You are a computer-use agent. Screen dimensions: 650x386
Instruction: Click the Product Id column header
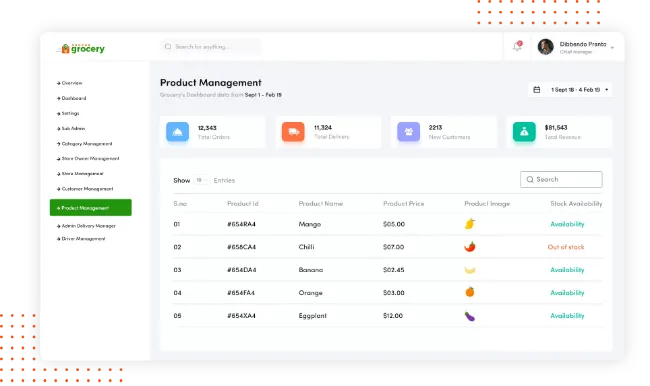coord(243,204)
